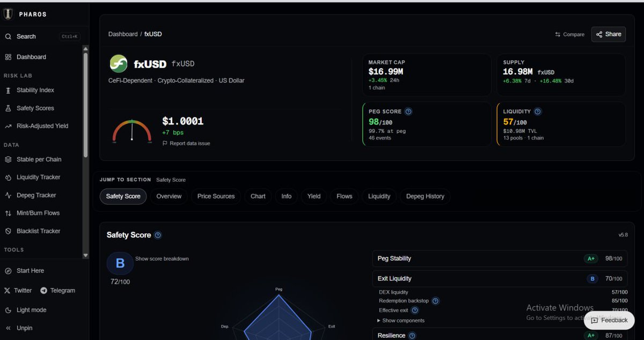Click the Telegram icon
The image size is (644, 340).
coord(43,291)
